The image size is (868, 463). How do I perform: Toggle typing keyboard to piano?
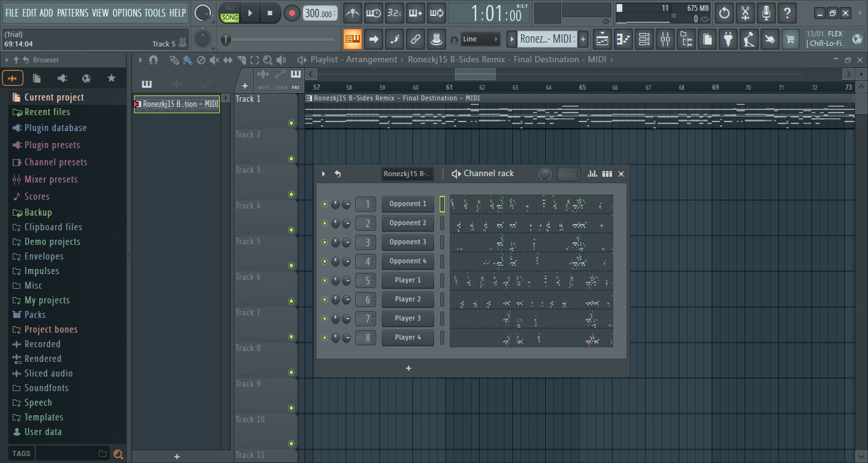tap(353, 39)
